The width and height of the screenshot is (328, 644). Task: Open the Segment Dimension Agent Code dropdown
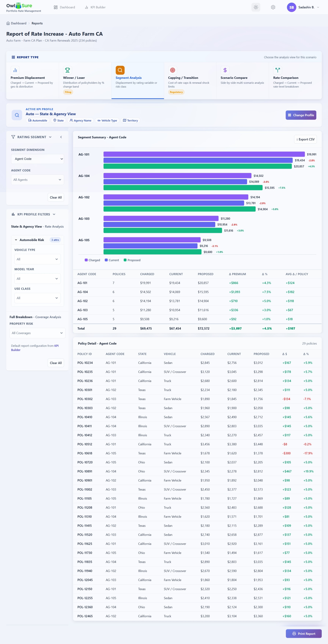[x=38, y=159]
